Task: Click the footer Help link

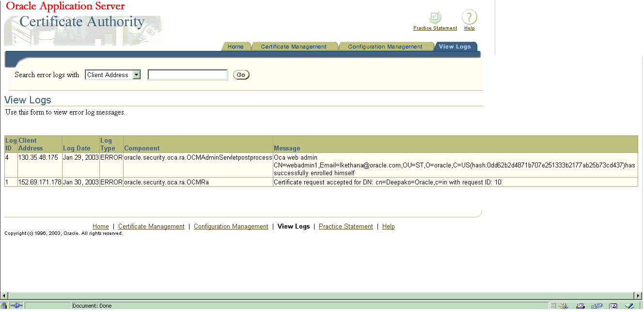Action: (x=389, y=227)
